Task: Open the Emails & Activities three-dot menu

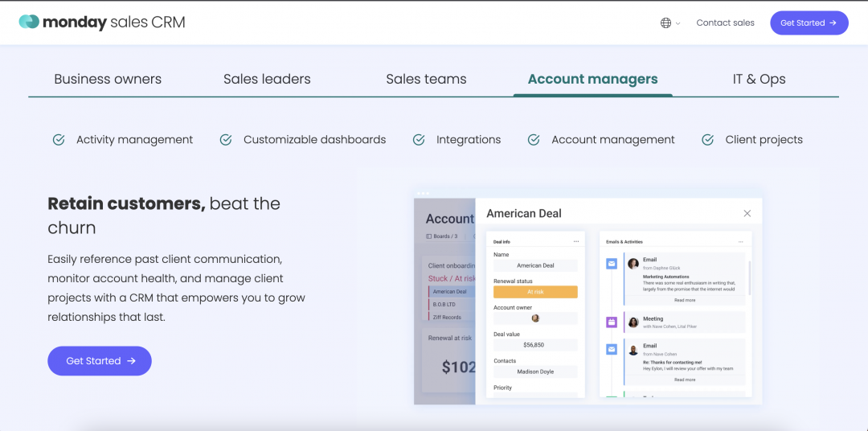Action: tap(741, 241)
